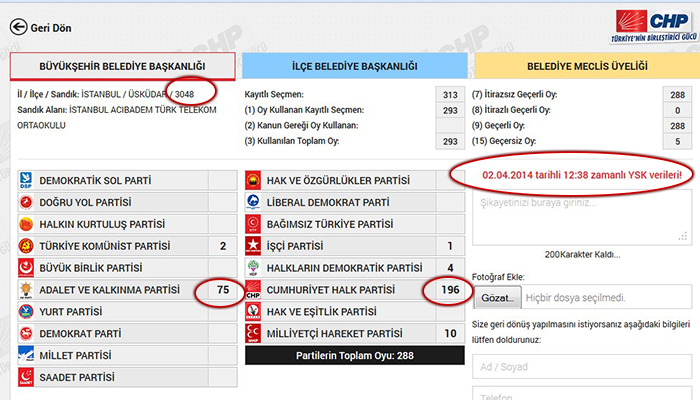
Task: Click the Ad / Soyad input field
Action: click(x=581, y=367)
